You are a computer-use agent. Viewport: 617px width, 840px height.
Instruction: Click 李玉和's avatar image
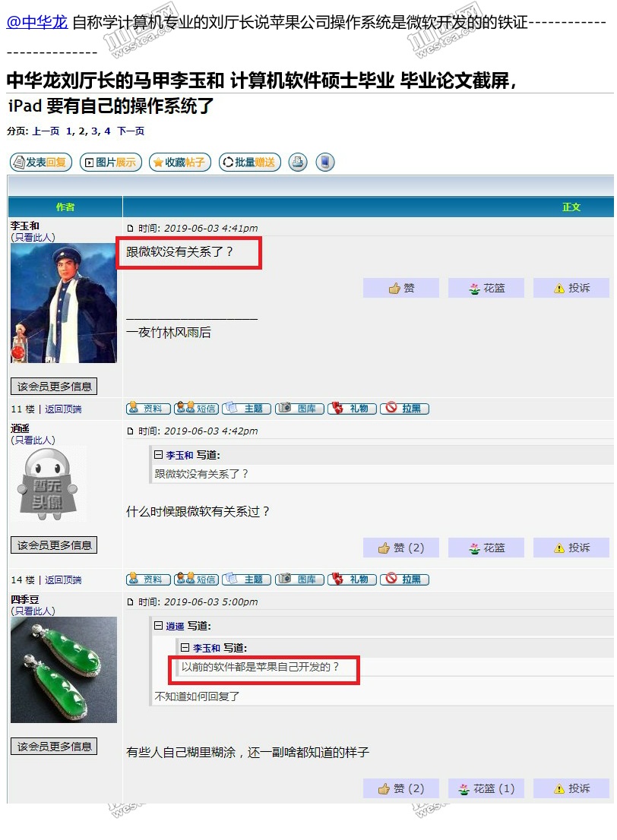64,303
